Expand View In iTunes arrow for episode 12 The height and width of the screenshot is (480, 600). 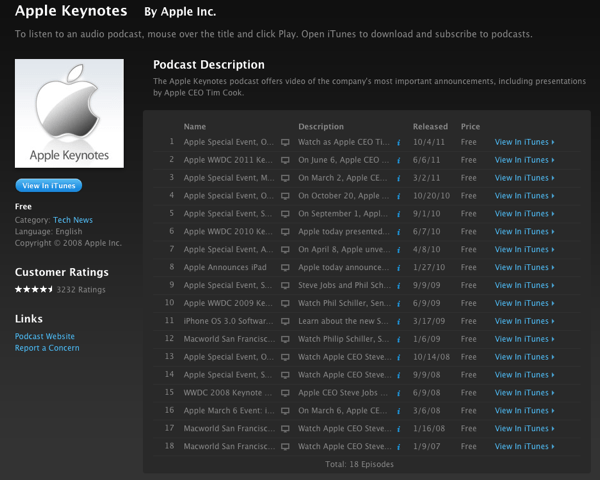(553, 339)
